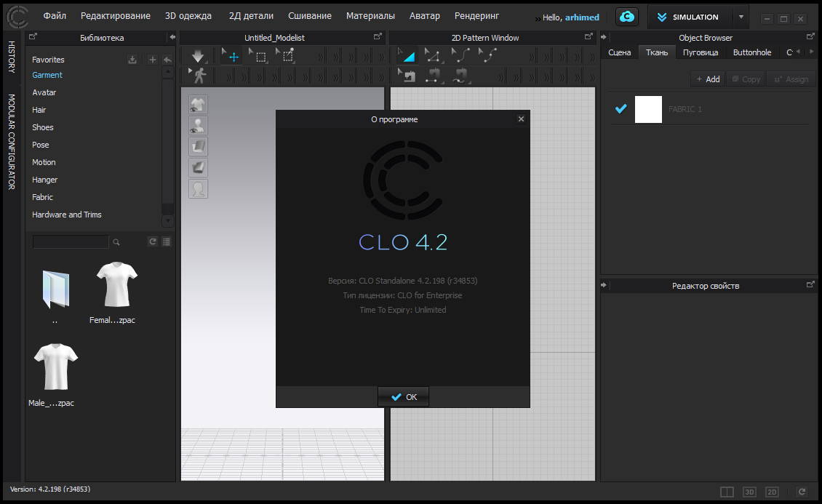Viewport: 822px width, 504px height.
Task: Pick the Edit Curve Point tool
Action: (487, 55)
